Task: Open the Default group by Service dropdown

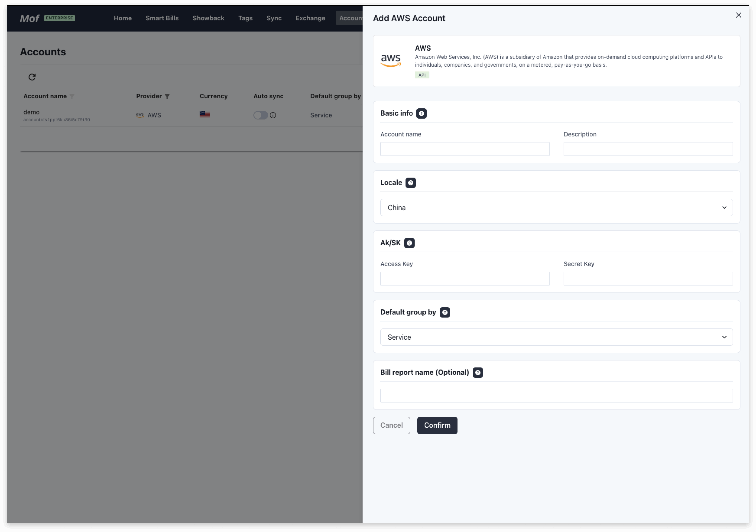Action: click(556, 337)
